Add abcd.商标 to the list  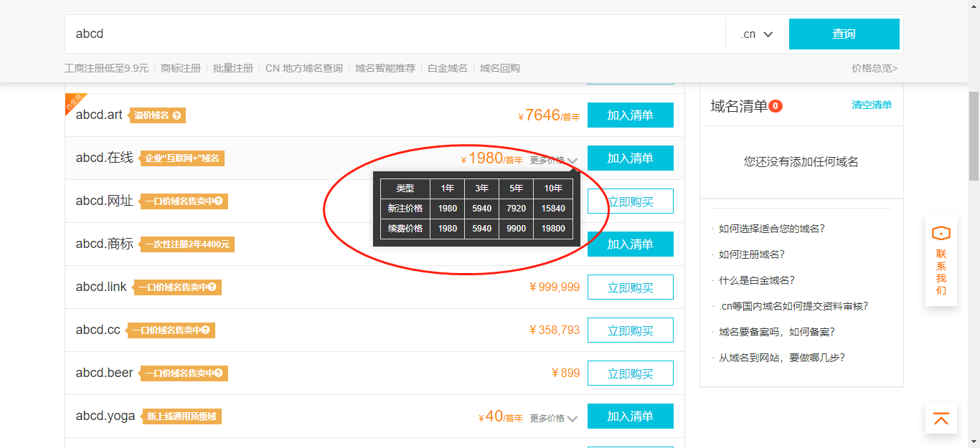[x=631, y=244]
